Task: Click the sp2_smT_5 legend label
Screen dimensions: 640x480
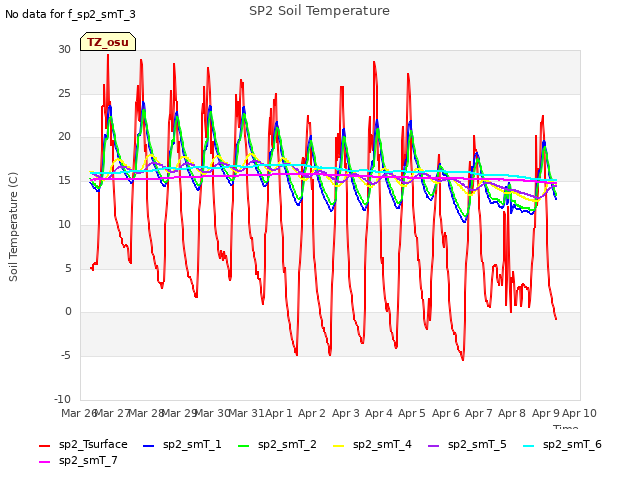Action: [477, 444]
